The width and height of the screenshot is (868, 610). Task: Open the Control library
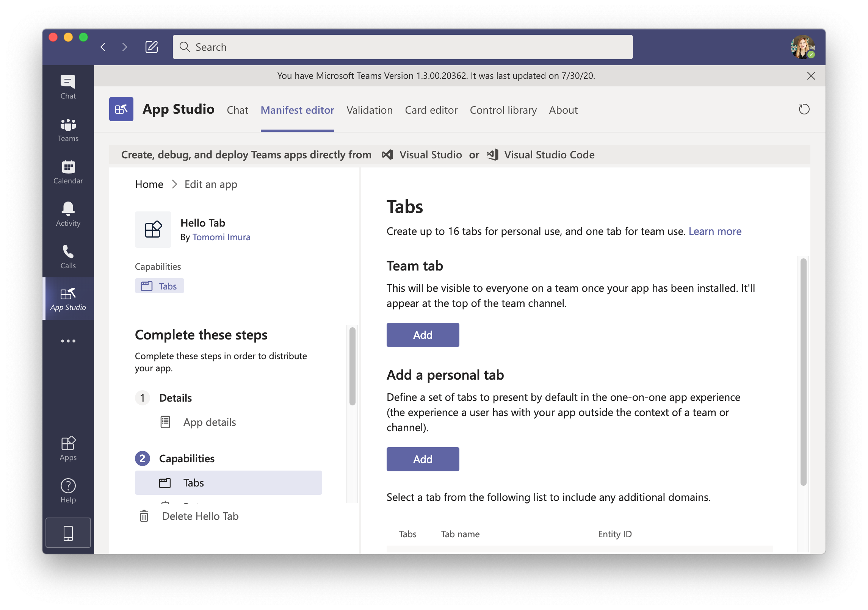[x=503, y=110]
